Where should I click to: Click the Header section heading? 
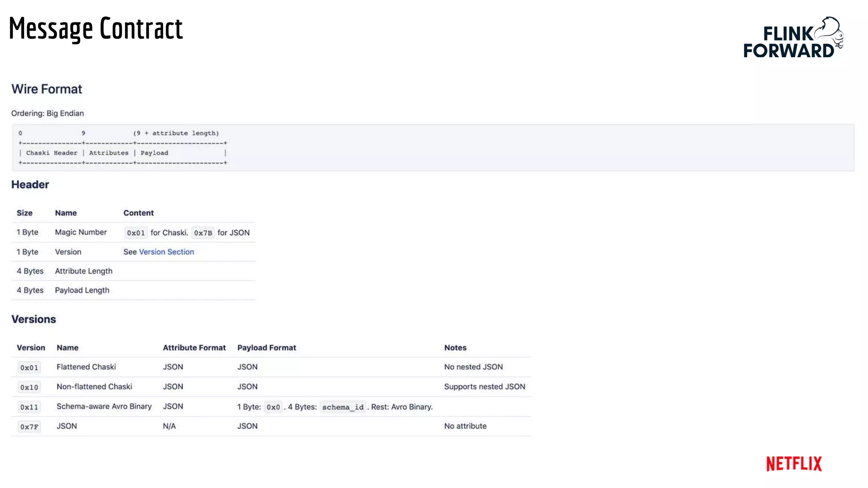(x=30, y=185)
